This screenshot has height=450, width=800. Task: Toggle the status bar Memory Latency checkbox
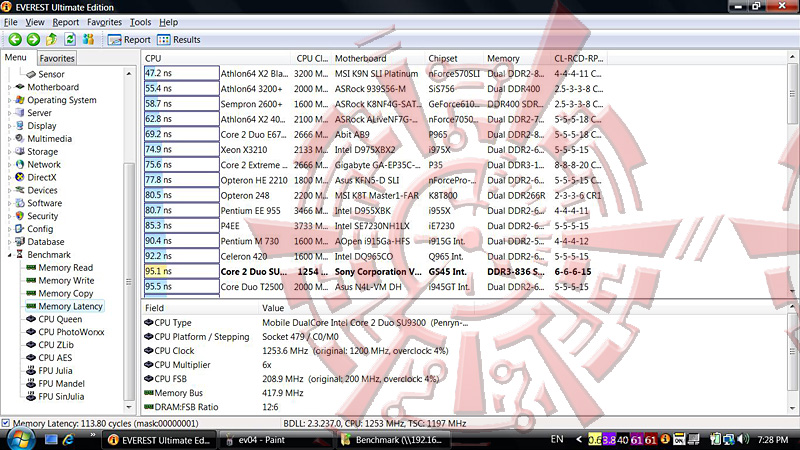point(6,423)
